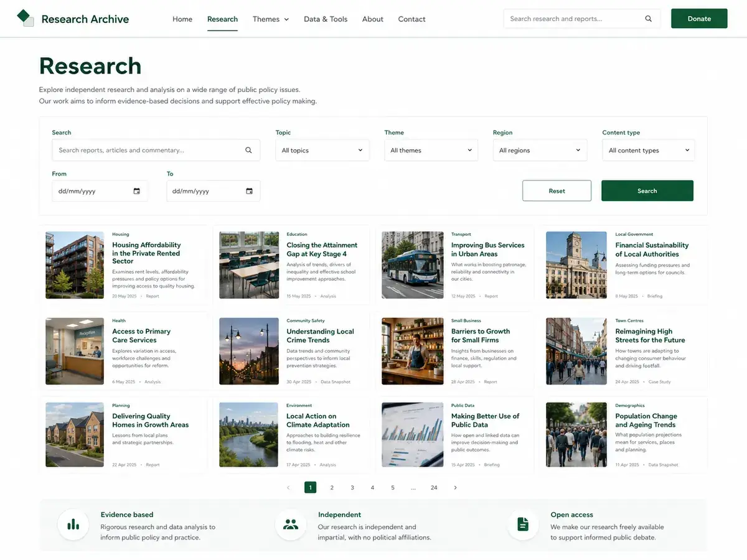Open Making Better Use of Public Data
Viewport: 747px width, 560px height.
(x=485, y=421)
